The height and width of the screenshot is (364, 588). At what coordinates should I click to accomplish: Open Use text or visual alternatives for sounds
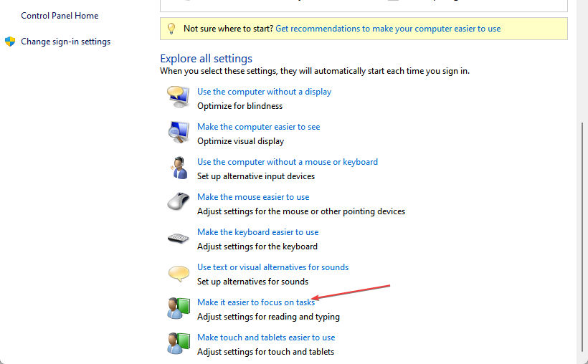272,267
